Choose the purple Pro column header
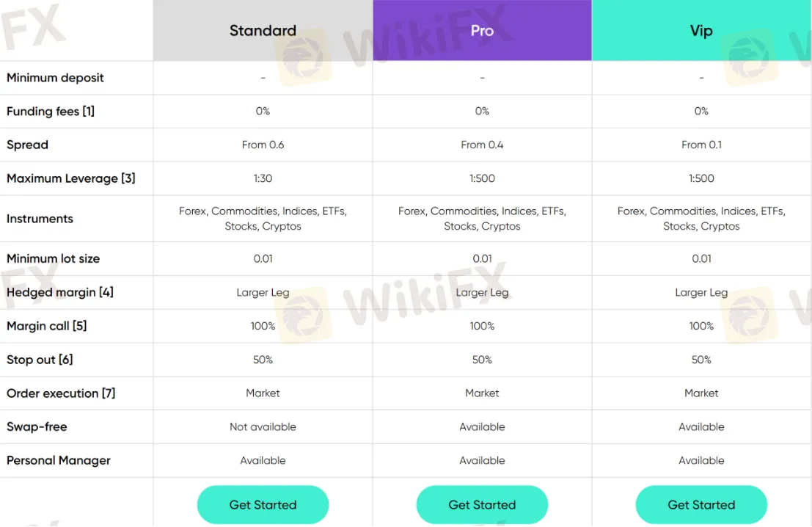 point(482,31)
